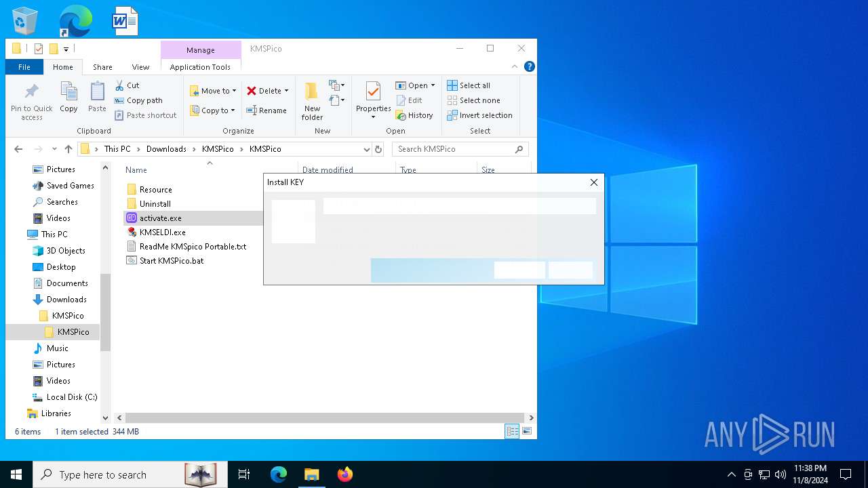868x488 pixels.
Task: Switch to the View ribbon tab
Action: (x=140, y=67)
